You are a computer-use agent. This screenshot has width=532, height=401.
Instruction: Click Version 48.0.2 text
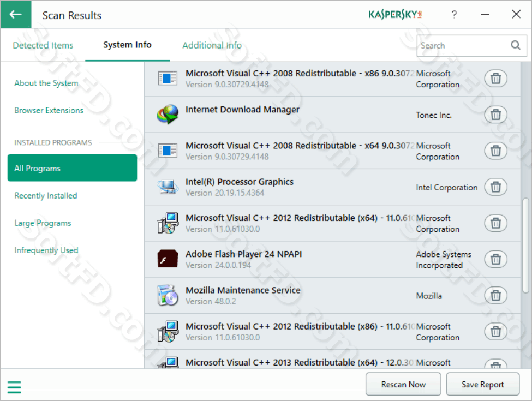coord(211,301)
